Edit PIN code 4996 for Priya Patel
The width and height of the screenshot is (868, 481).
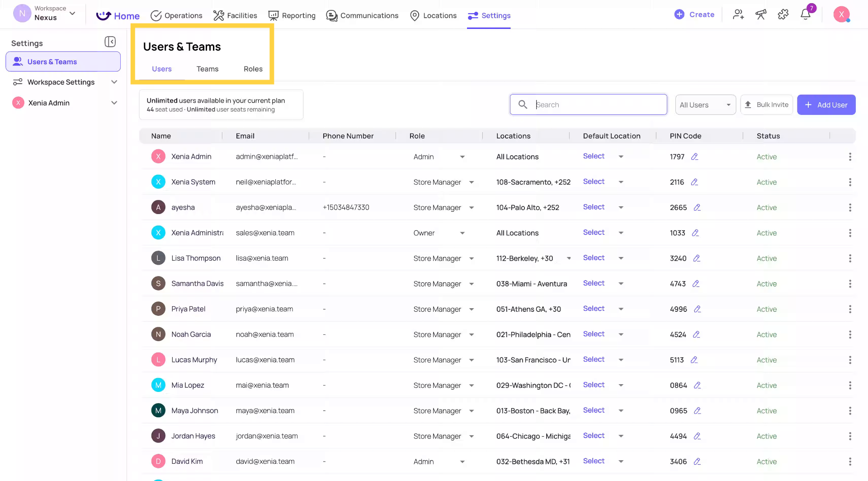(x=698, y=309)
